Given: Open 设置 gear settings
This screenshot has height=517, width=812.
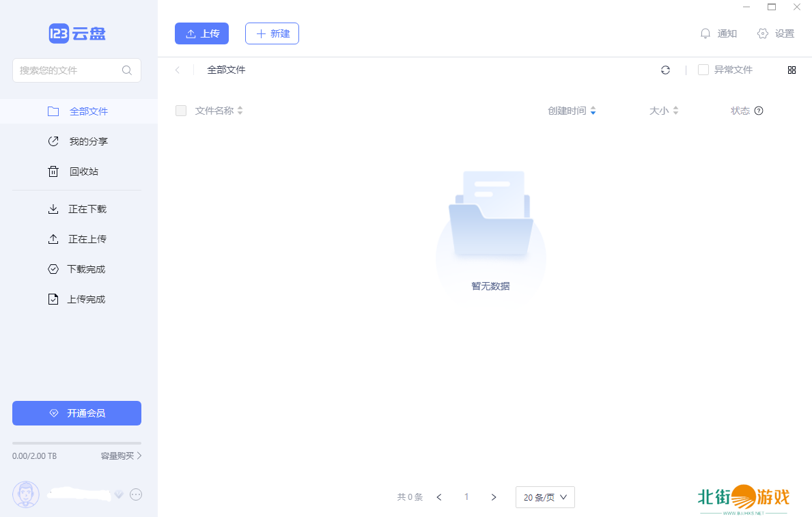Looking at the screenshot, I should [776, 33].
